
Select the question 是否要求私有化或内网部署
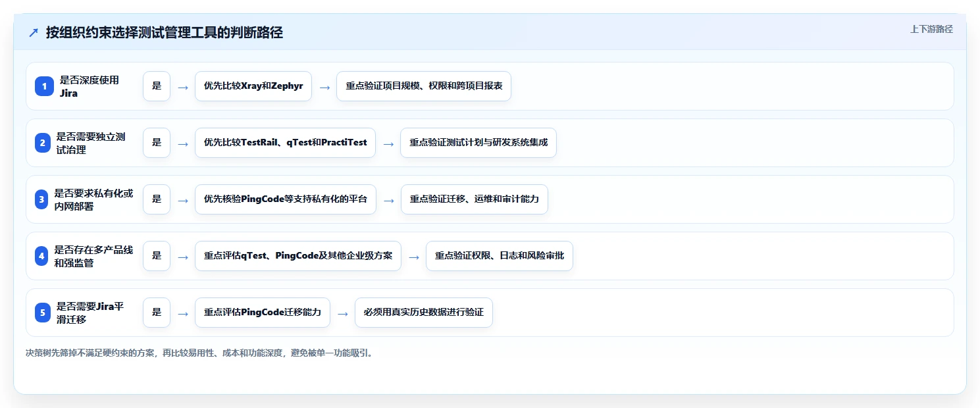pos(93,199)
